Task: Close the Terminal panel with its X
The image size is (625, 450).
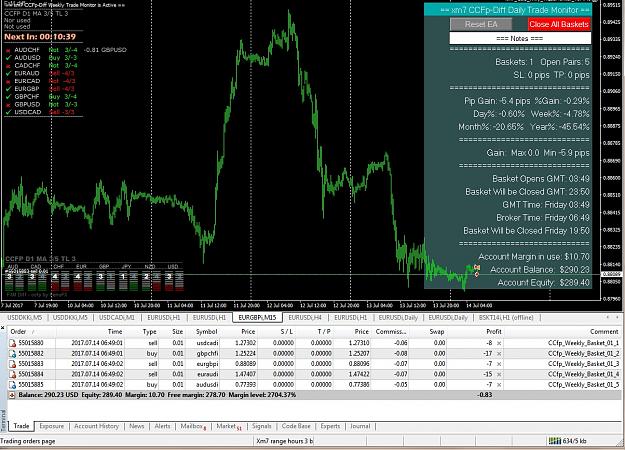Action: (3, 328)
